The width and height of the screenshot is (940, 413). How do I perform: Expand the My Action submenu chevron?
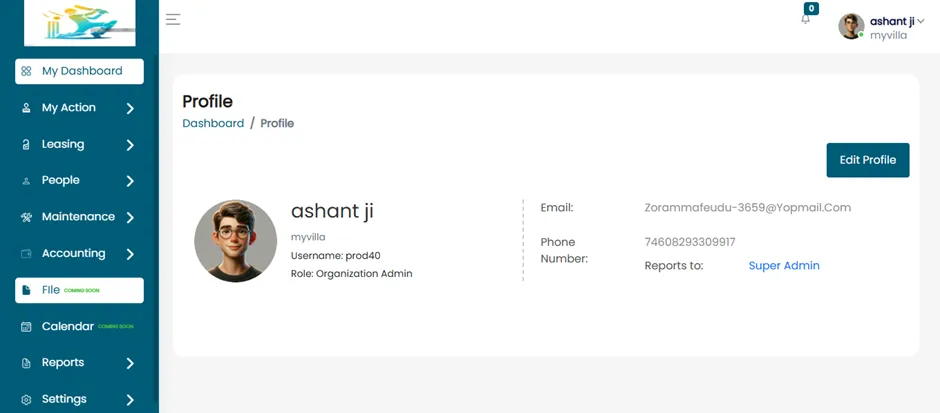[x=130, y=108]
